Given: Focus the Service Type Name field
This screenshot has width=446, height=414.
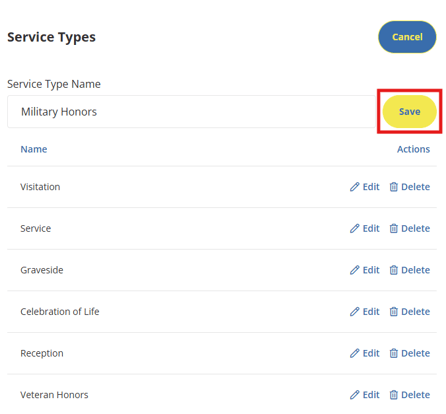Looking at the screenshot, I should 191,112.
